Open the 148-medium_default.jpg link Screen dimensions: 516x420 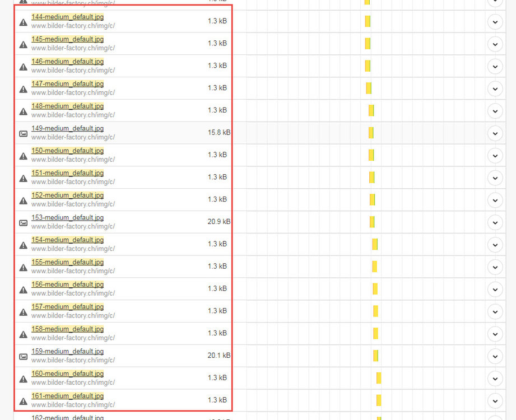pos(67,106)
